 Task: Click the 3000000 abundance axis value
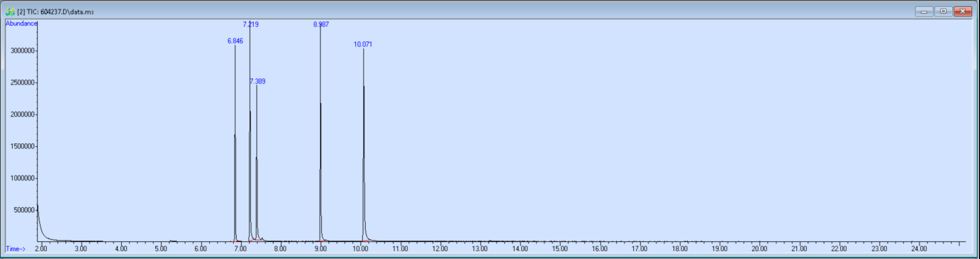[23, 51]
